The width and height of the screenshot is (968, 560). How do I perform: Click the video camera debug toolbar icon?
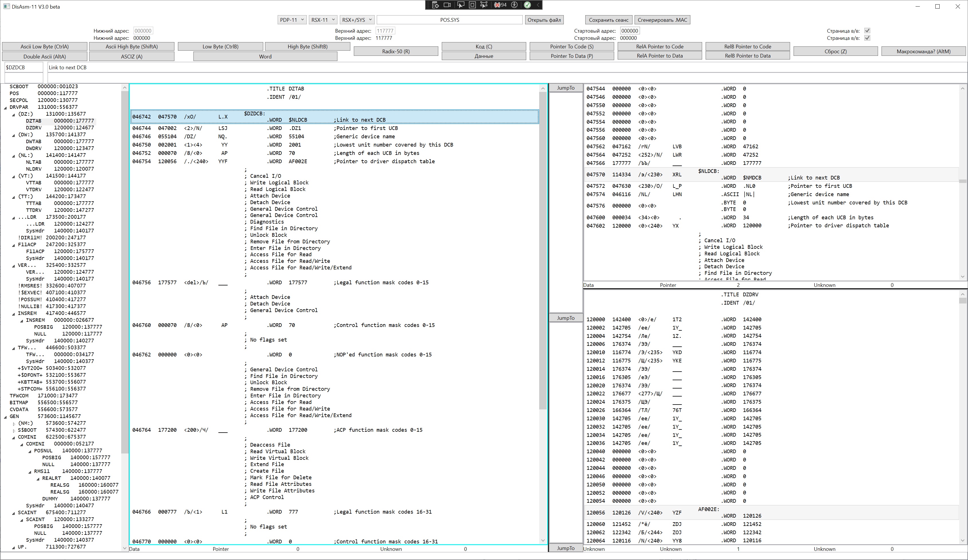[x=447, y=5]
